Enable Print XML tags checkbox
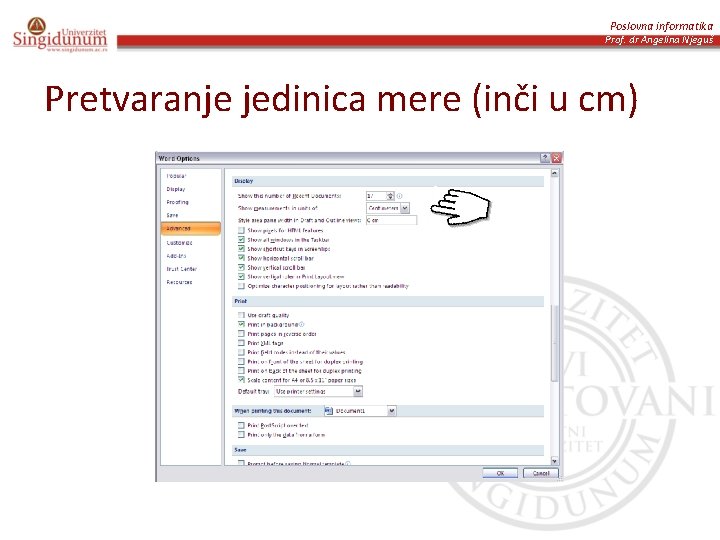 [x=241, y=343]
